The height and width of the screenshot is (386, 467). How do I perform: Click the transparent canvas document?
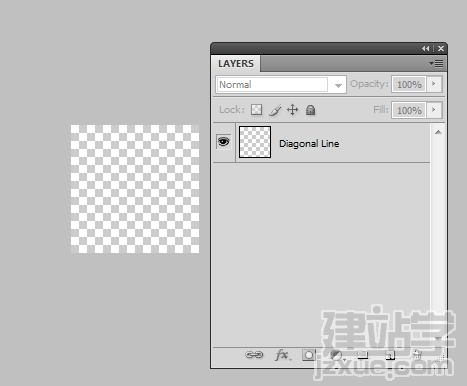pos(135,189)
